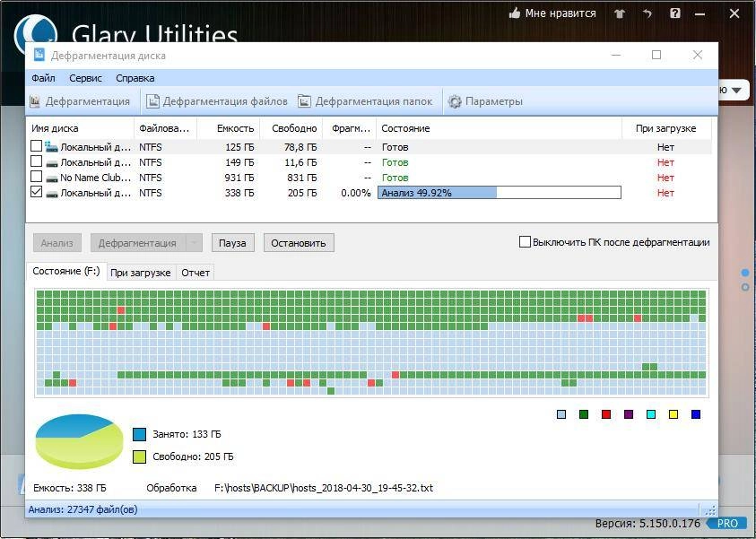Viewport: 756px width, 539px height.
Task: Check the No Name Club disk checkbox
Action: click(x=36, y=177)
